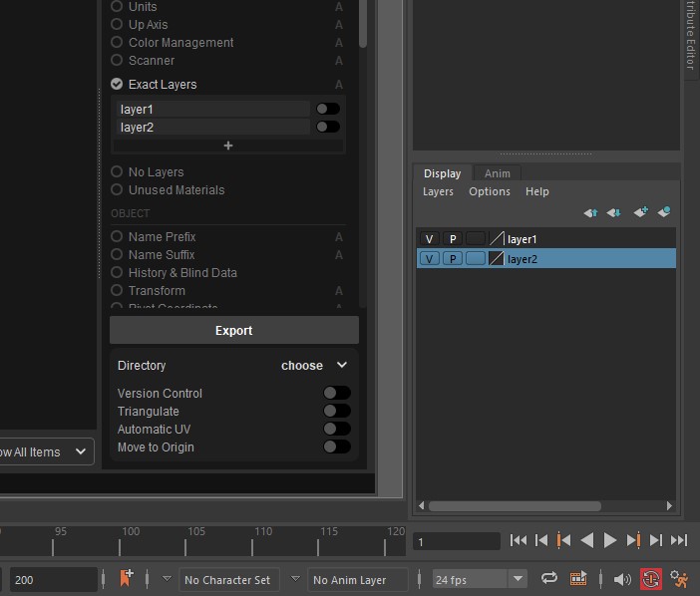Create layer from selected objects icon
Image resolution: width=700 pixels, height=596 pixels.
[x=664, y=211]
